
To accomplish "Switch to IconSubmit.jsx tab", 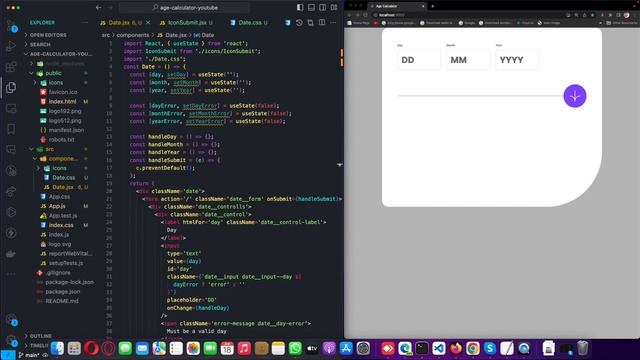I will (186, 23).
